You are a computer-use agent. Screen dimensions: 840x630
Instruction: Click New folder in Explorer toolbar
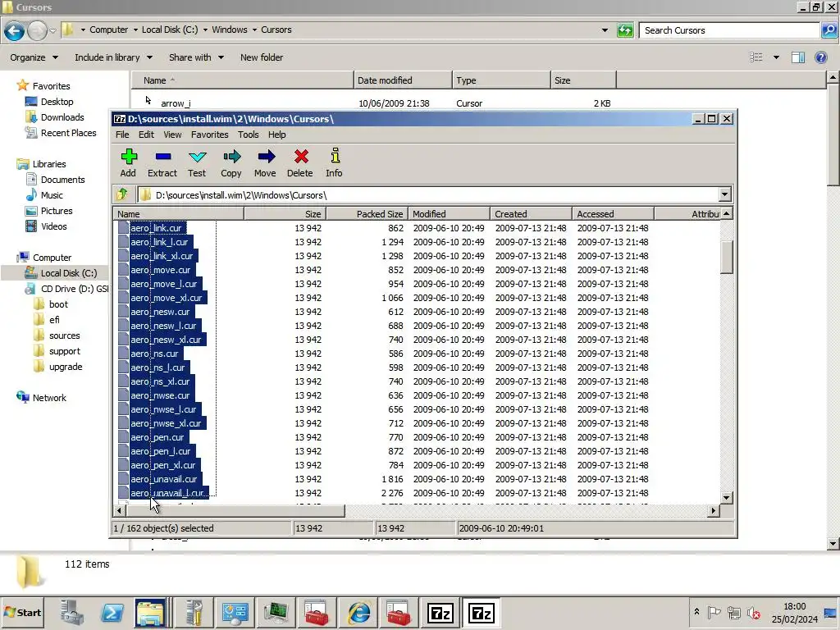click(x=262, y=57)
